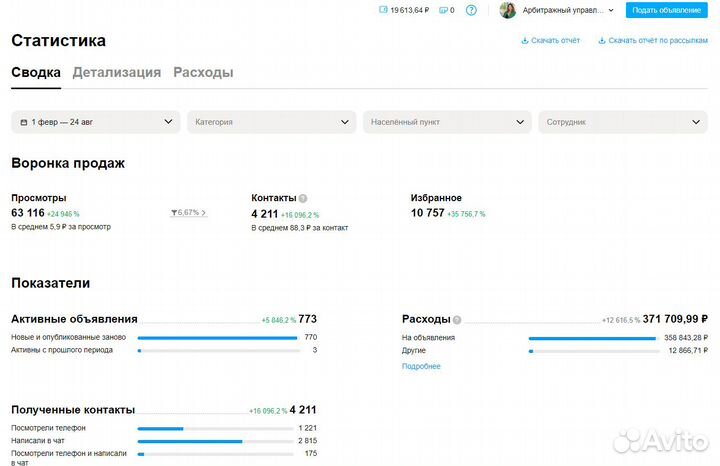Click the calendar icon in the date filter
The image size is (720, 466).
coord(24,122)
